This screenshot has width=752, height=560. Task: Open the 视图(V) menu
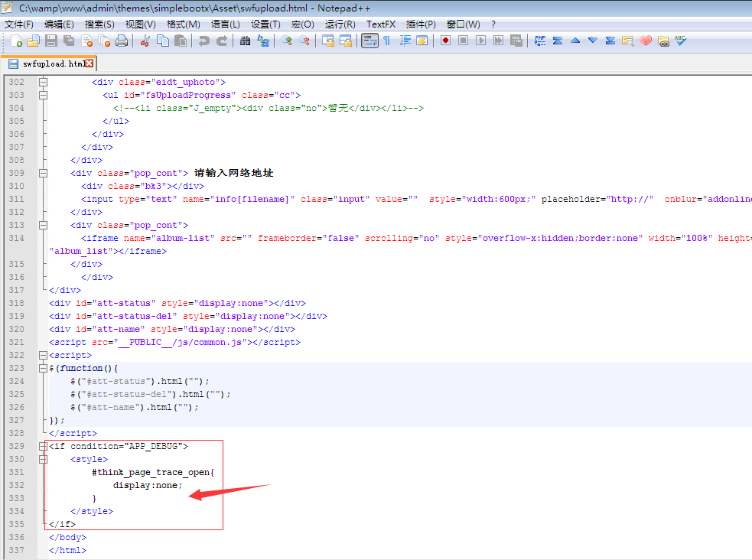(140, 24)
